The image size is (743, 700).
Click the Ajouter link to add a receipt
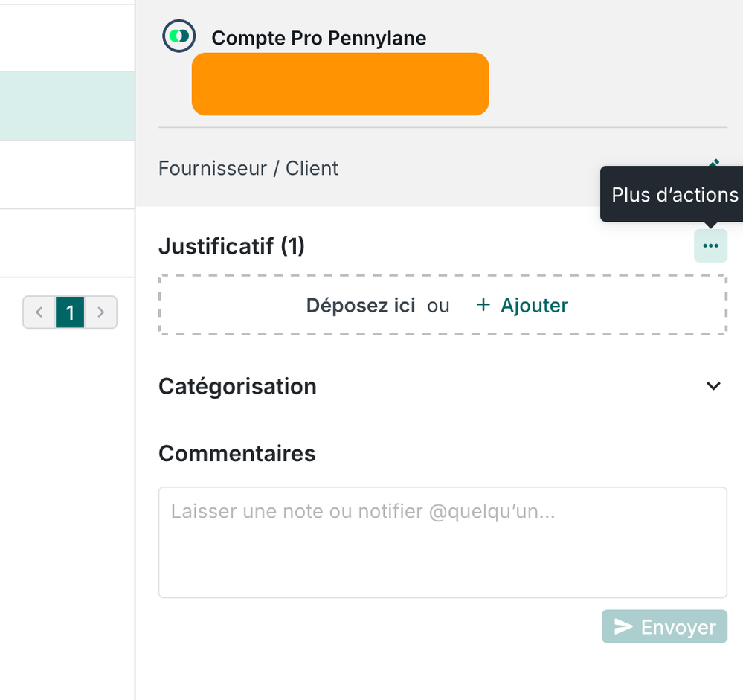point(534,306)
